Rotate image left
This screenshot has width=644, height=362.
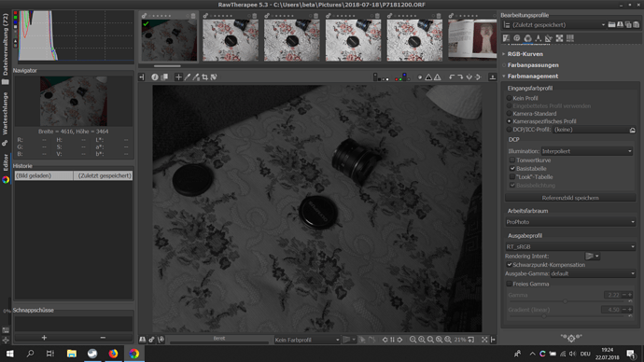(x=452, y=77)
